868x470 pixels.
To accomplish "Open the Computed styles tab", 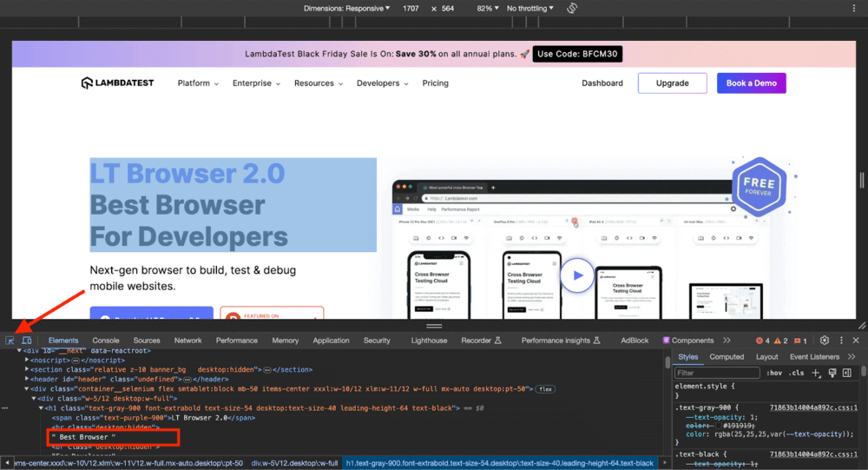I will pos(727,356).
